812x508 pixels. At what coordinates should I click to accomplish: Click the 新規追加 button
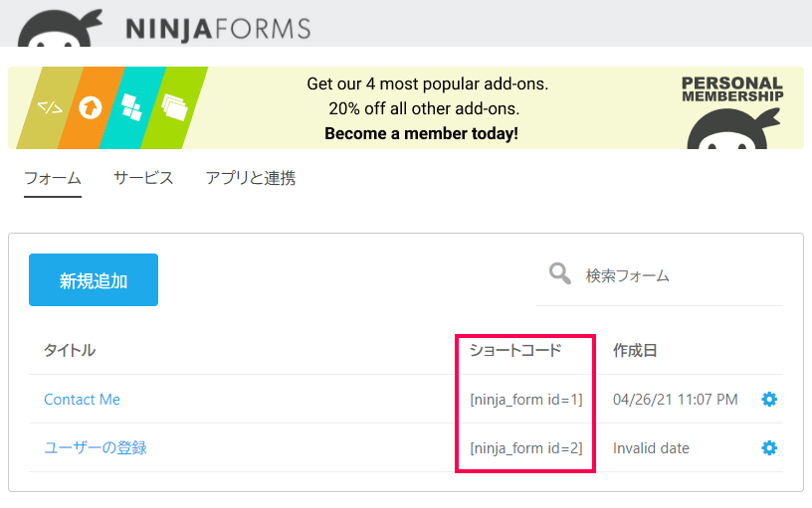pos(94,280)
